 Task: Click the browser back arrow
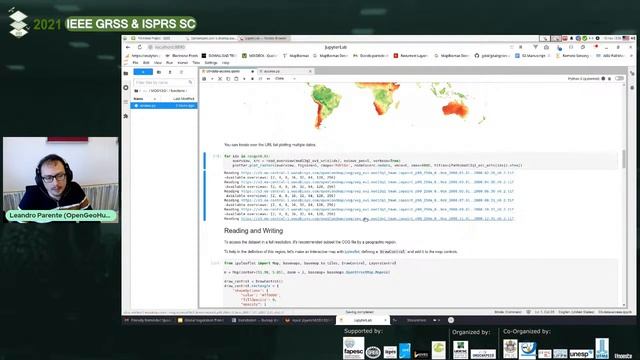tap(128, 47)
